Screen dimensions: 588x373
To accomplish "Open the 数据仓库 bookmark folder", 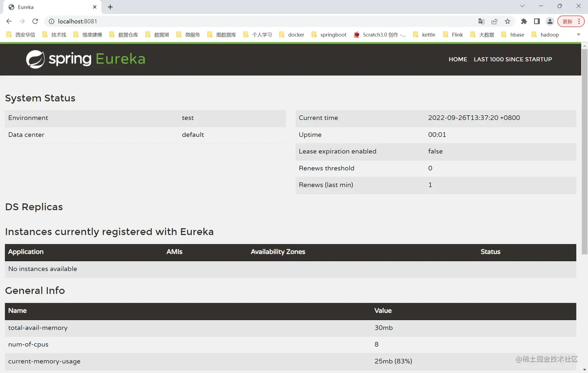I will point(124,35).
